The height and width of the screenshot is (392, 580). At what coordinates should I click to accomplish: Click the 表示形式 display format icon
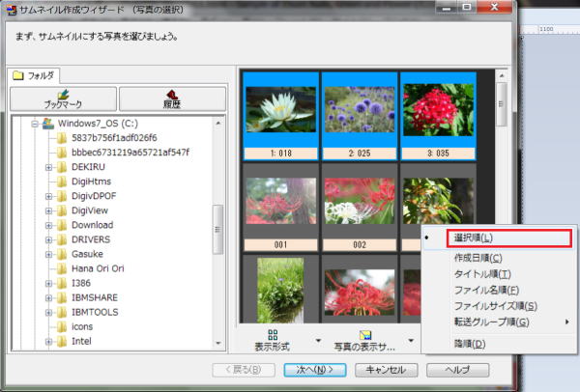coord(273,335)
